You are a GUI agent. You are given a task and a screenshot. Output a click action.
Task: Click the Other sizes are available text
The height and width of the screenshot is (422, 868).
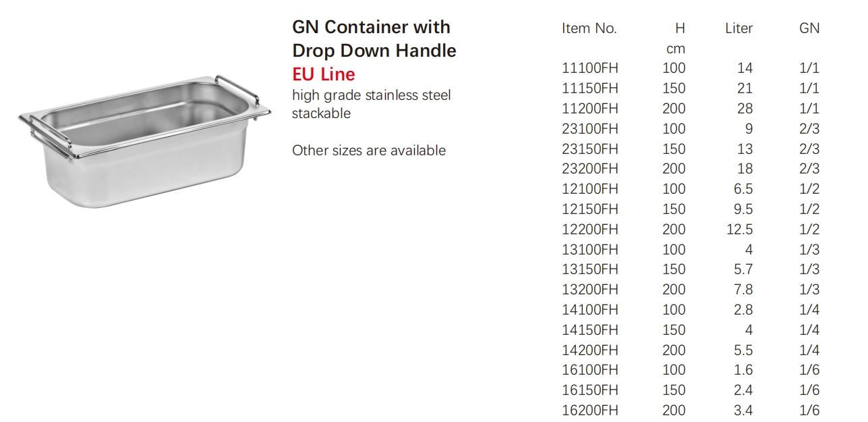369,151
